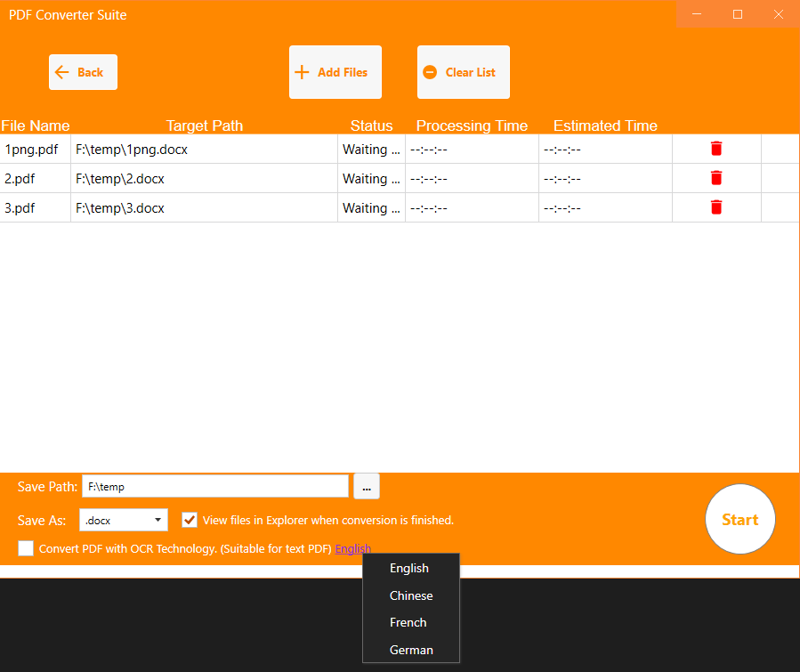The height and width of the screenshot is (672, 800).
Task: Click the minus icon on Clear List
Action: pos(431,71)
